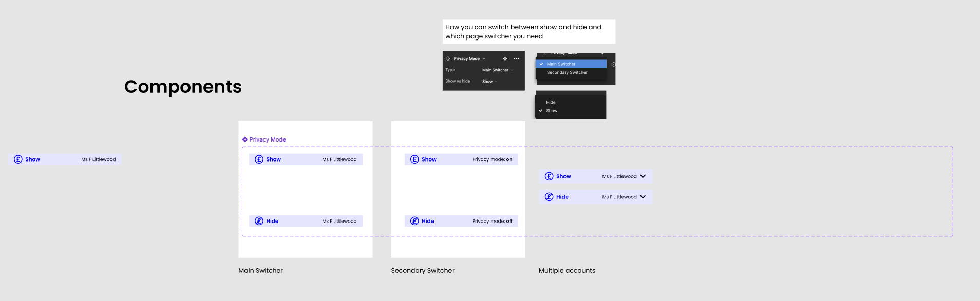
Task: Expand the account chevron in the multiple accounts Show bar
Action: (x=643, y=176)
